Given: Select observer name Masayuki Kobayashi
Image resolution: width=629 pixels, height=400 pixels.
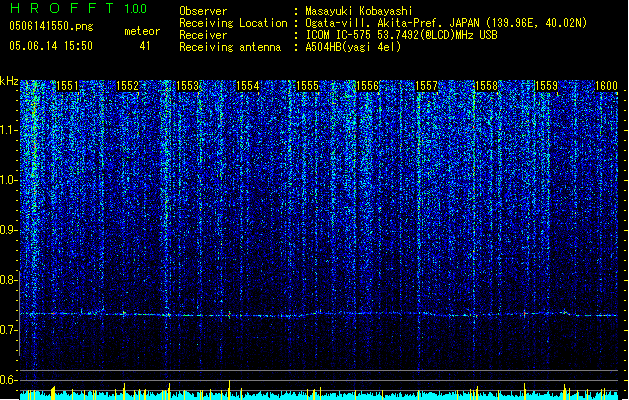Looking at the screenshot, I should coord(359,11).
